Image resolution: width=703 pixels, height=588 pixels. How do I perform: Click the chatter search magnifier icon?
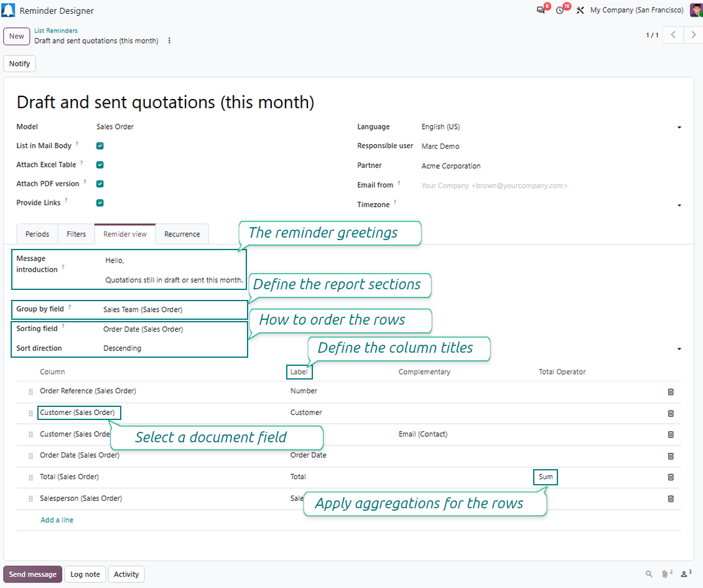pyautogui.click(x=649, y=574)
